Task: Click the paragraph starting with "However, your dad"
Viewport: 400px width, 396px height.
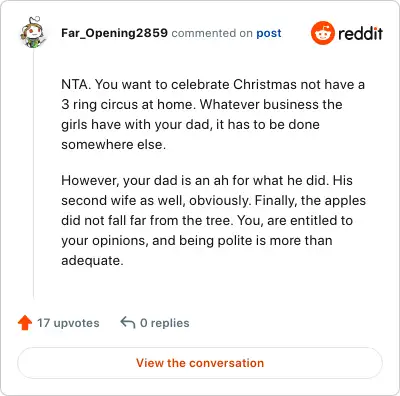Action: (x=213, y=220)
